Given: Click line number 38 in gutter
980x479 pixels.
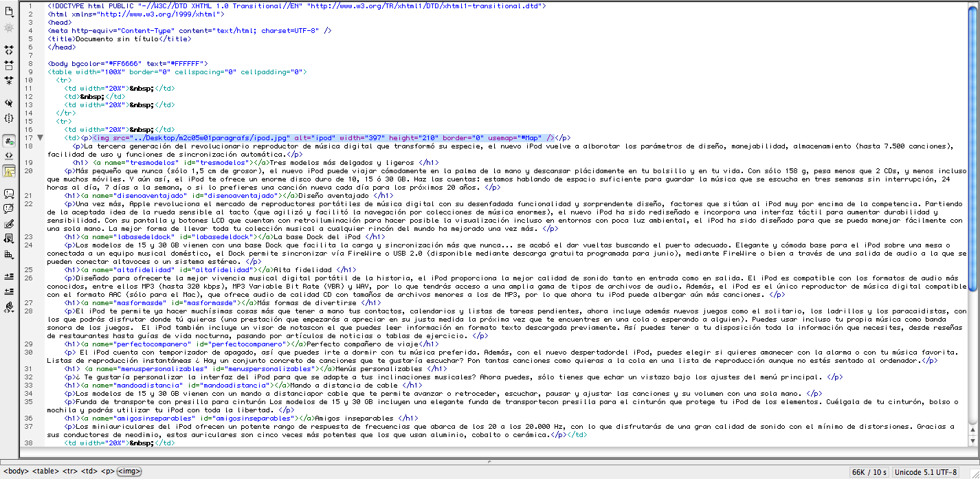Looking at the screenshot, I should coord(28,443).
